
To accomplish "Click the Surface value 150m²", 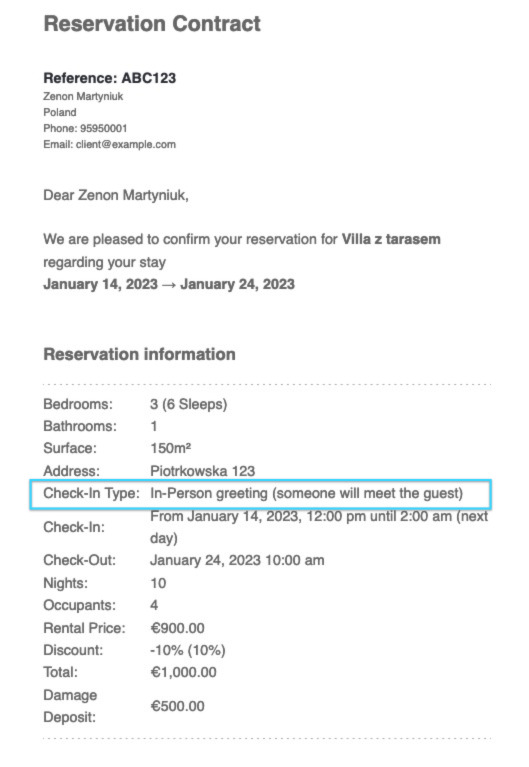I will point(171,448).
